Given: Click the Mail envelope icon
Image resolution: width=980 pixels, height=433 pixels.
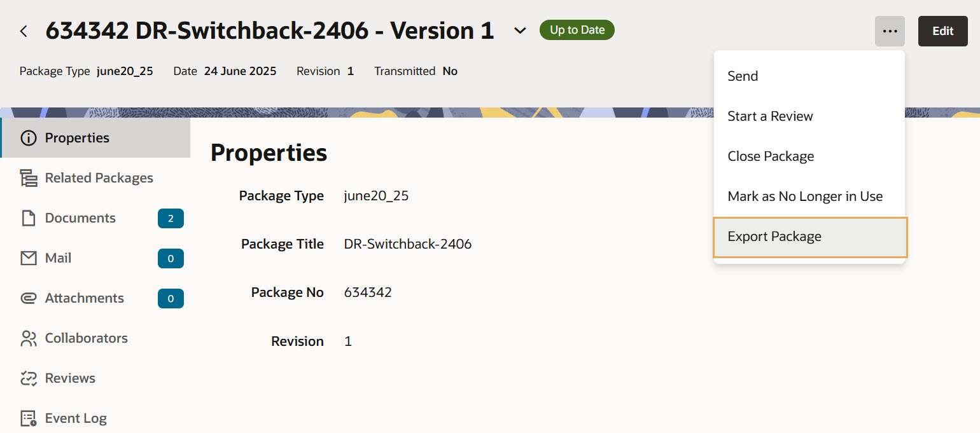Looking at the screenshot, I should tap(29, 258).
